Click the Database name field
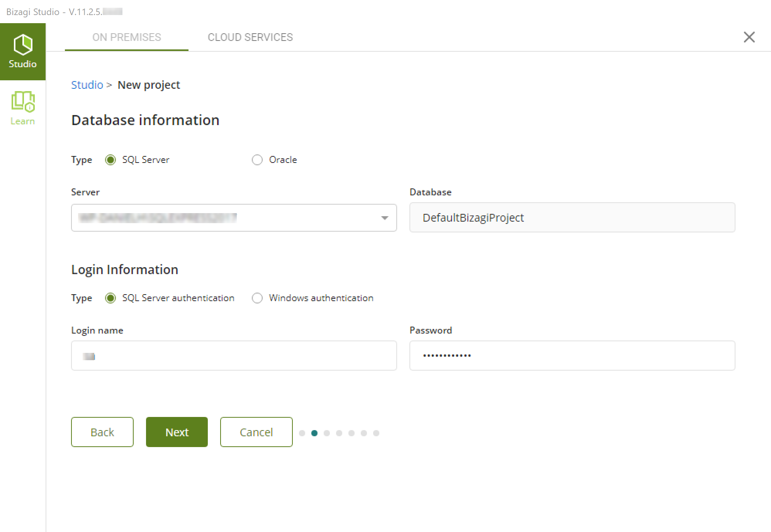Viewport: 771px width, 532px height. (x=572, y=217)
